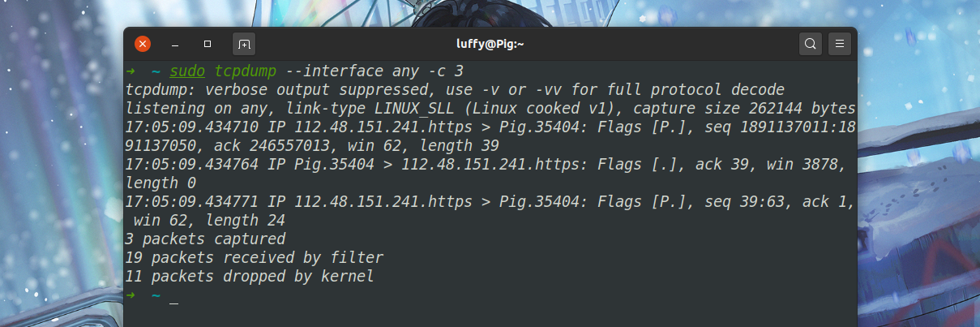Click the green arrow before sudo command
Image resolution: width=980 pixels, height=327 pixels.
point(131,71)
